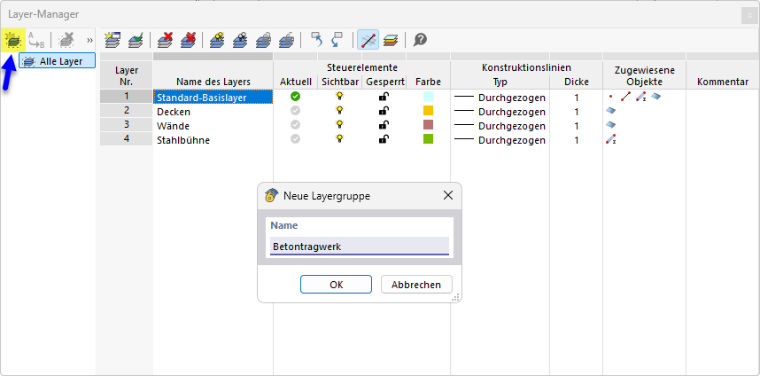Screen dimensions: 760x376
Task: Set Decken as the current layer
Action: click(295, 111)
